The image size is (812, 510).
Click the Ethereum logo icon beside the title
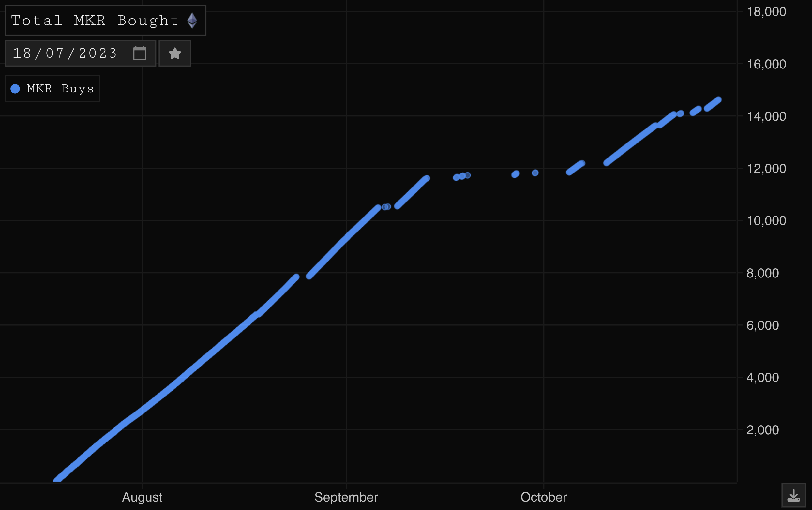[192, 21]
